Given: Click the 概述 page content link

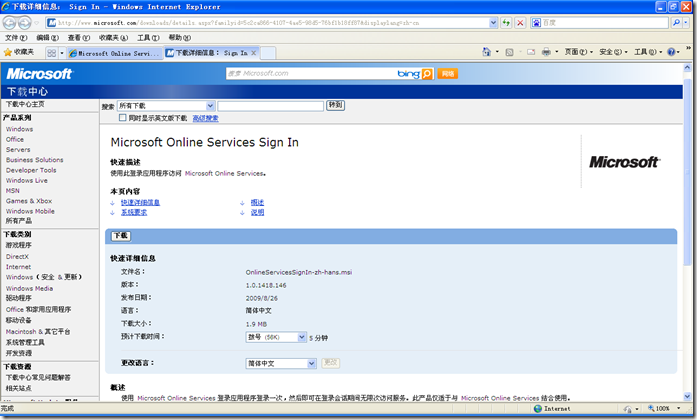Looking at the screenshot, I should (x=257, y=203).
